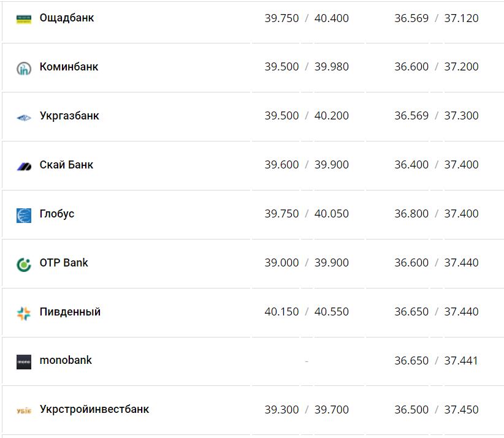Select the Пивденный bank name

click(x=70, y=312)
